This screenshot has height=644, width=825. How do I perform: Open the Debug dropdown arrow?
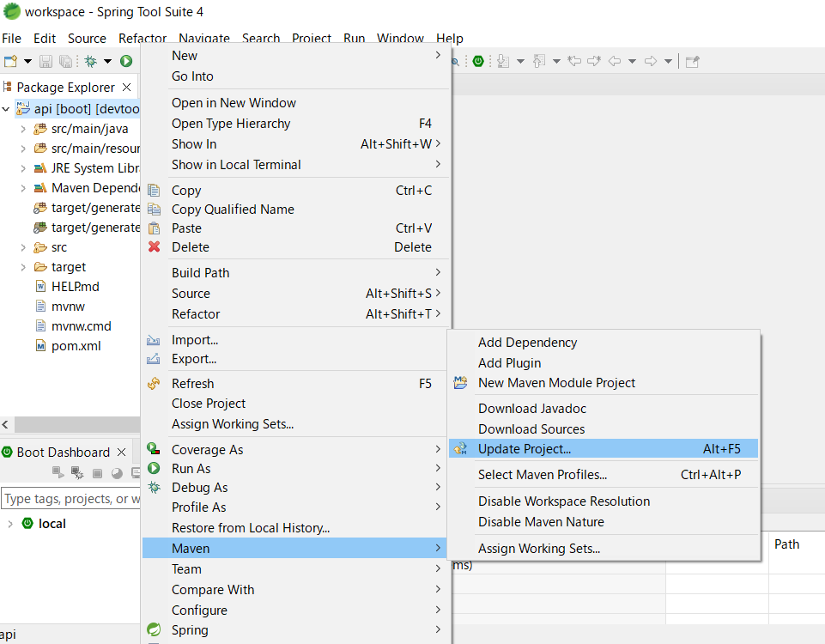pos(108,62)
